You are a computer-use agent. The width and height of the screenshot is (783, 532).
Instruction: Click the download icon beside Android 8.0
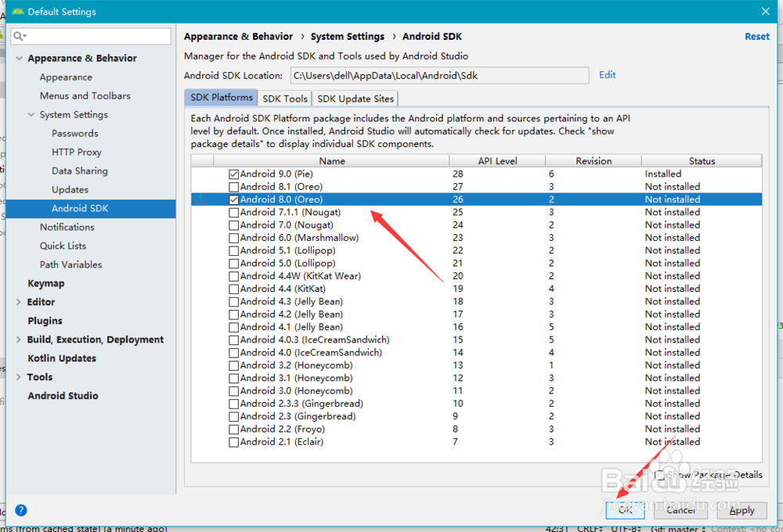click(200, 199)
